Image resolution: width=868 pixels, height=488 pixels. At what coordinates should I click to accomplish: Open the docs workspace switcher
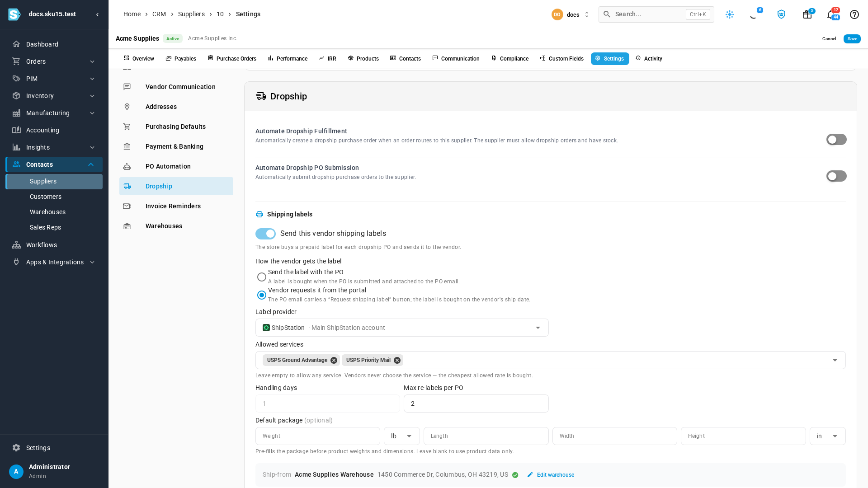571,14
